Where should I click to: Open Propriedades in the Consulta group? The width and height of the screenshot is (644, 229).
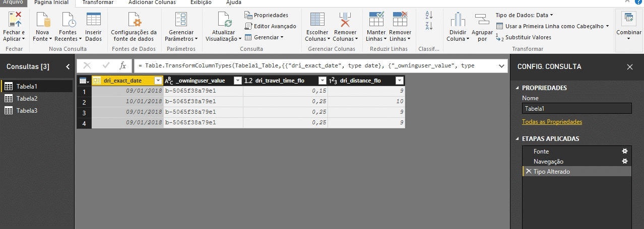point(267,15)
